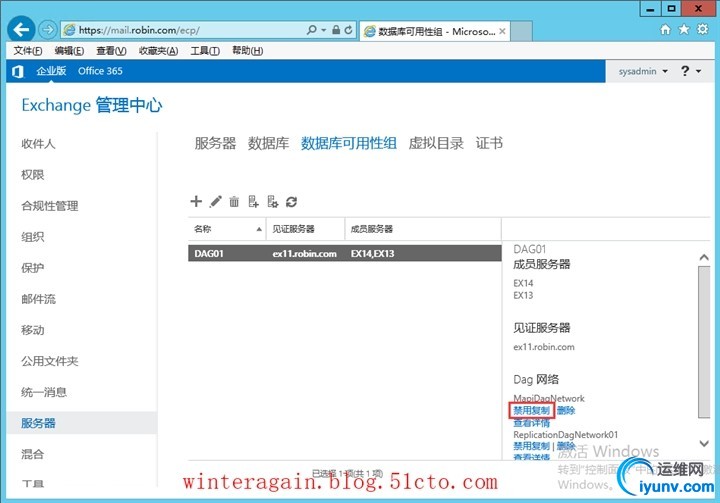
Task: Click the details pane scroll down arrow
Action: [704, 443]
